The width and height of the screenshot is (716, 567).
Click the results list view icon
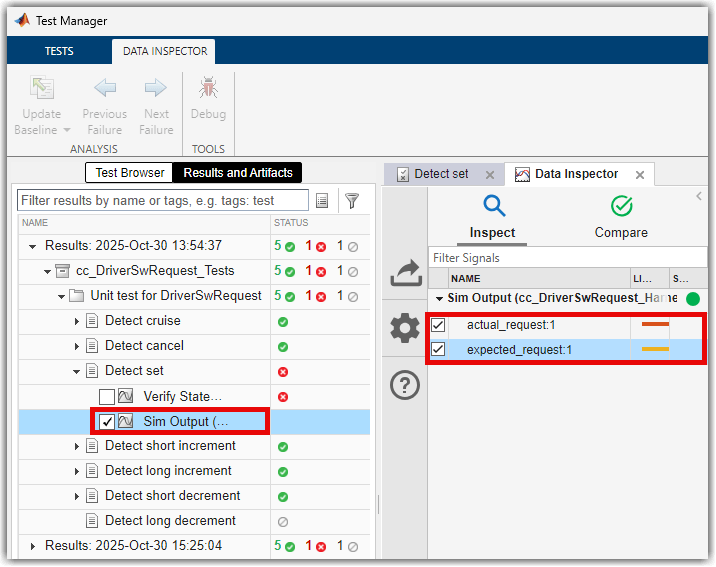(322, 200)
